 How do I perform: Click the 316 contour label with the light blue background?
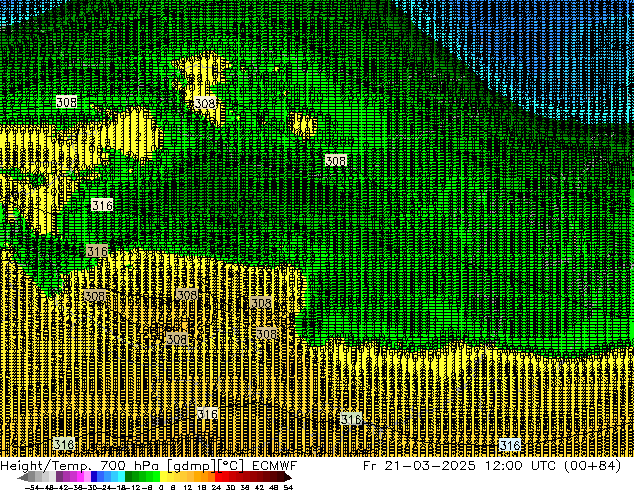point(510,445)
